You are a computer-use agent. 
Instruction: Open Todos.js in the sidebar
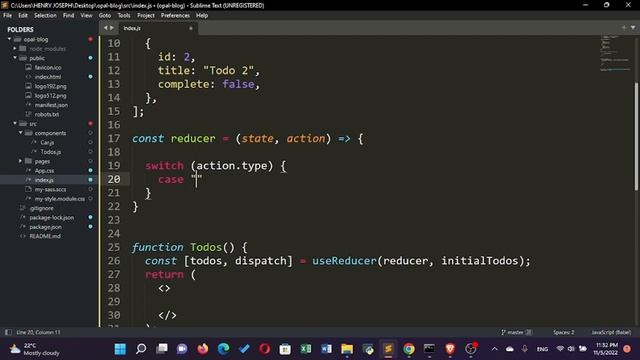point(51,152)
